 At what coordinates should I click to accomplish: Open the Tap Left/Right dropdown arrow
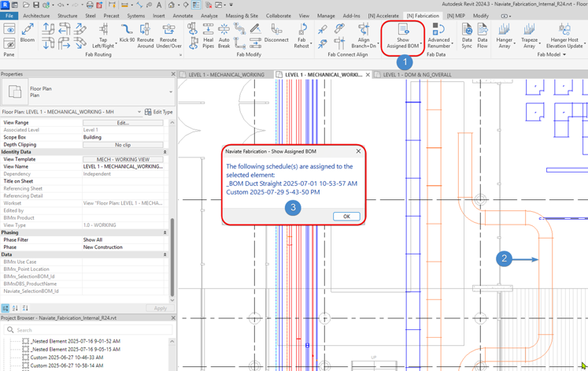[116, 45]
